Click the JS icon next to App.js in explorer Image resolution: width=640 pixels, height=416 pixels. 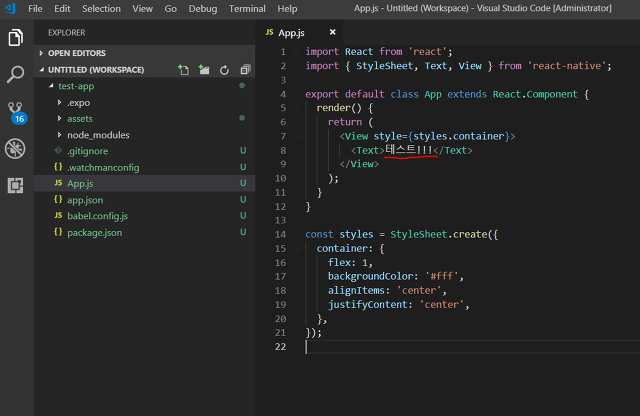[58, 183]
